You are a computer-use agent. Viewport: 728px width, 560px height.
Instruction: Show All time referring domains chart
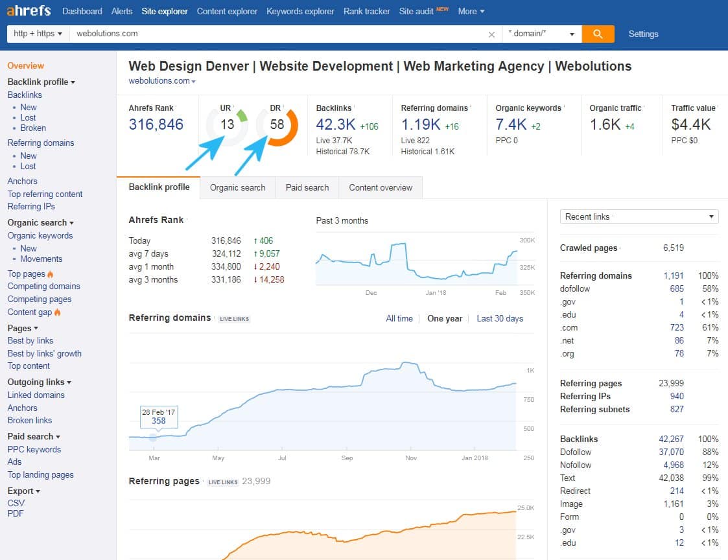tap(399, 318)
